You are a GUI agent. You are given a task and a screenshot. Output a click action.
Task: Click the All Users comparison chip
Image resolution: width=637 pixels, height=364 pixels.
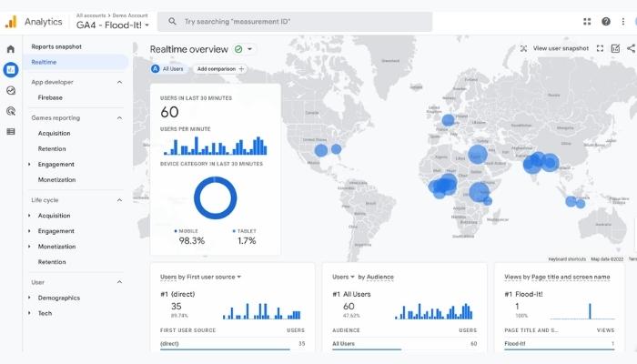[x=167, y=69]
